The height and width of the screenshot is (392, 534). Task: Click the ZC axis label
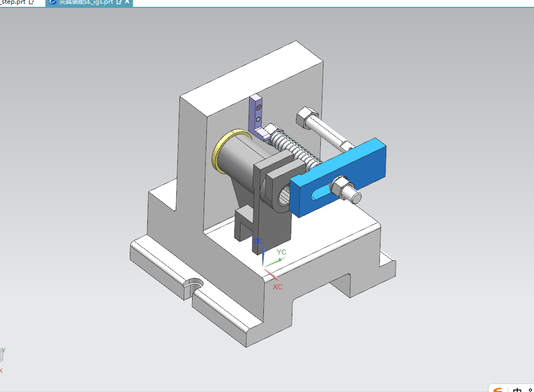pos(258,241)
